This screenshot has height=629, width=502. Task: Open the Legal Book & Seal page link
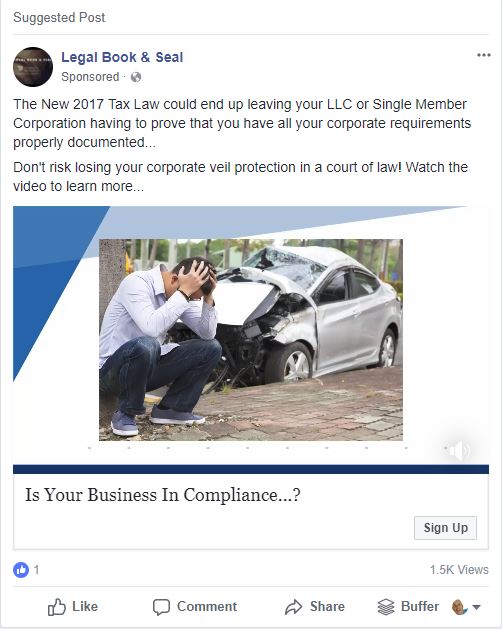122,57
